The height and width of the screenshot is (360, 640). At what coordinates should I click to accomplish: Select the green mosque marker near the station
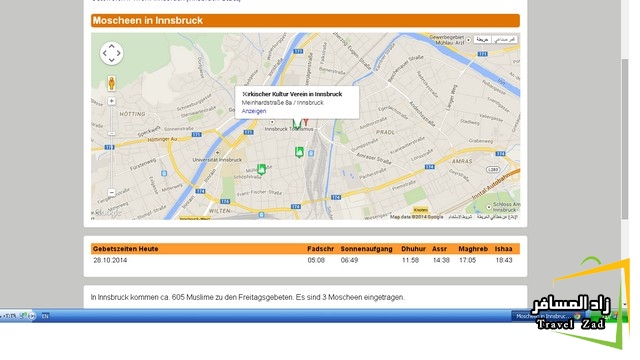tap(299, 152)
